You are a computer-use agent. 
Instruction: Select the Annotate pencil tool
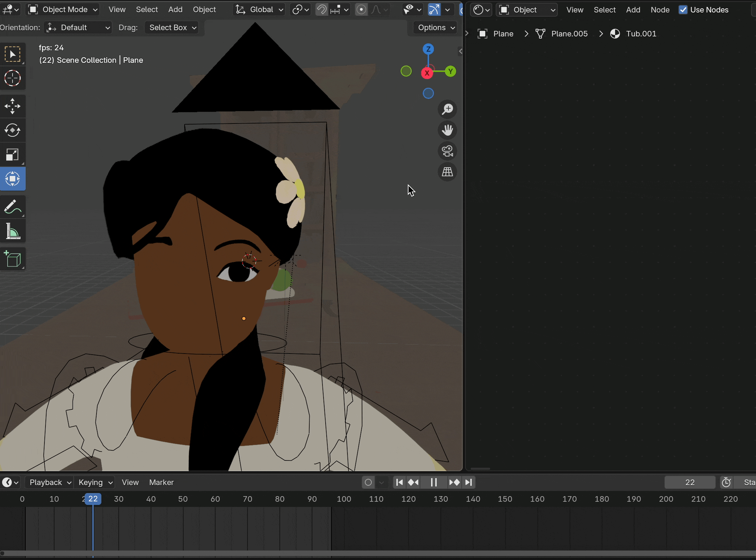click(x=12, y=207)
